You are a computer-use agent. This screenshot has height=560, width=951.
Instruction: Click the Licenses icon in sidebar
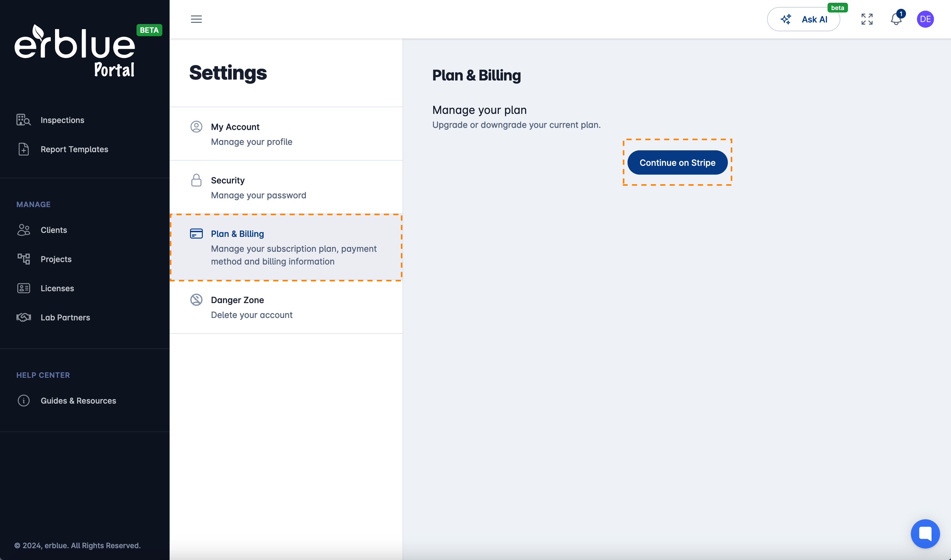click(x=23, y=288)
